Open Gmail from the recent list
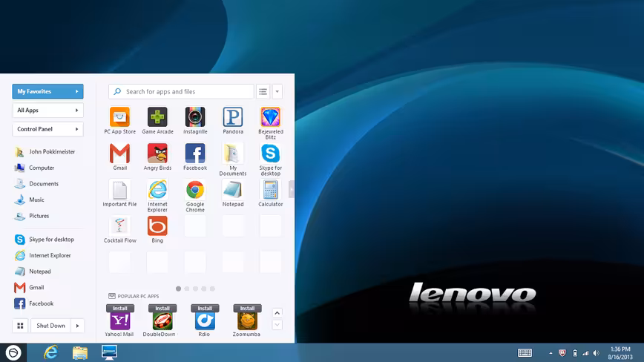Viewport: 644px width, 362px height. pyautogui.click(x=30, y=287)
